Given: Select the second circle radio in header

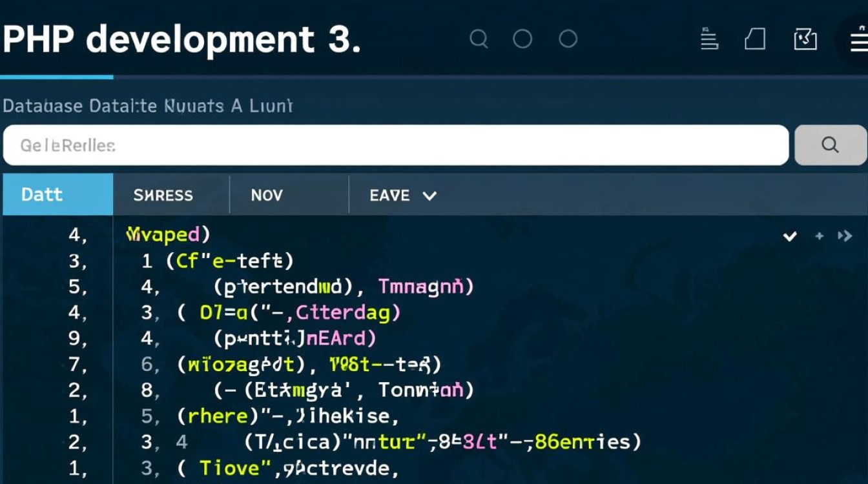Looking at the screenshot, I should coord(568,39).
